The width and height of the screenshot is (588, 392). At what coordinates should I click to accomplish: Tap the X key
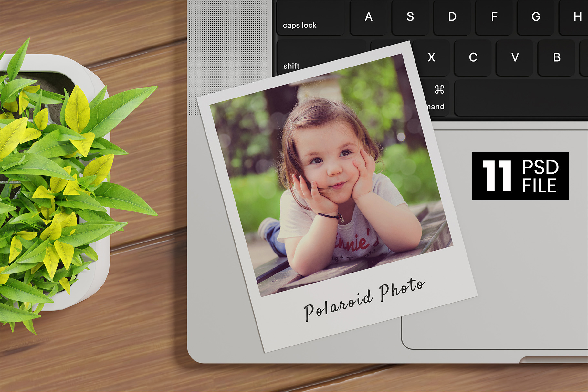pos(431,58)
